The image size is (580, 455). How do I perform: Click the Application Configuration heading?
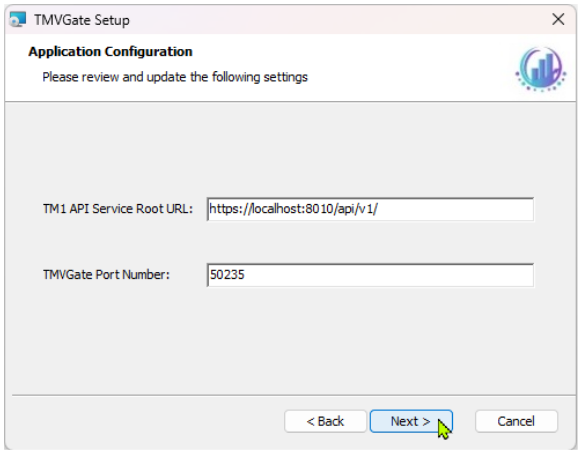(x=111, y=51)
